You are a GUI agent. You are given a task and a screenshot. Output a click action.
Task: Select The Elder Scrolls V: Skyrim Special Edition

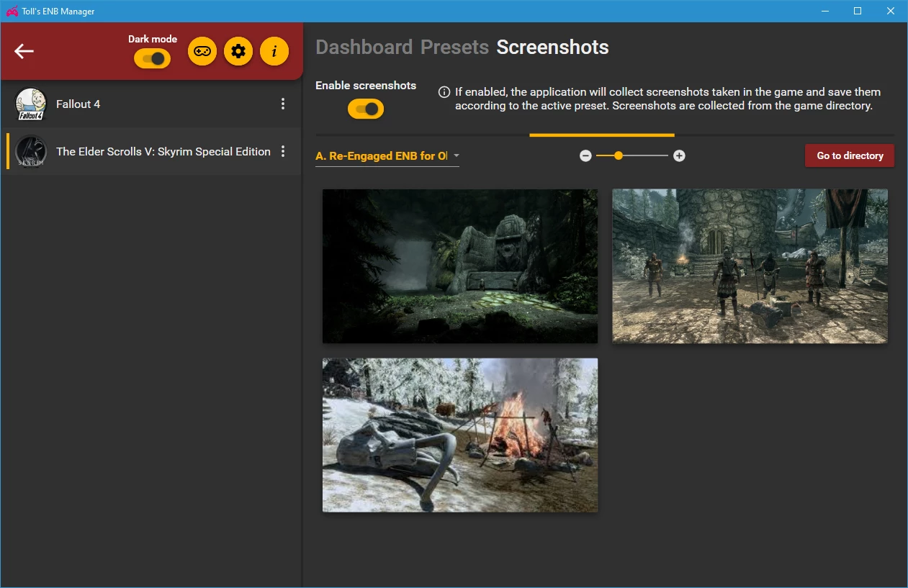[x=151, y=152]
